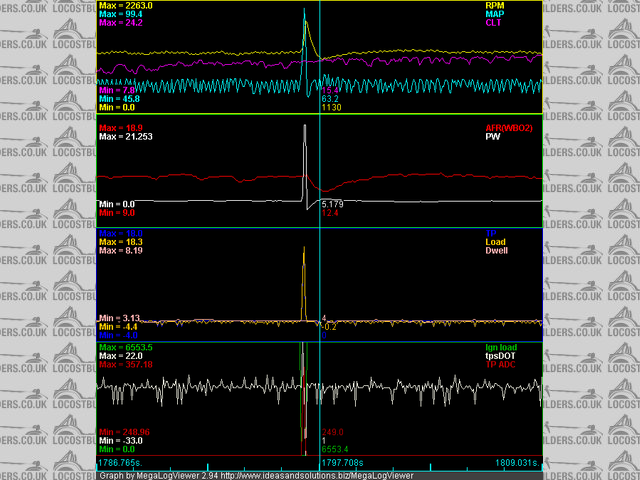Click the 1809.031s end time label

click(x=517, y=464)
